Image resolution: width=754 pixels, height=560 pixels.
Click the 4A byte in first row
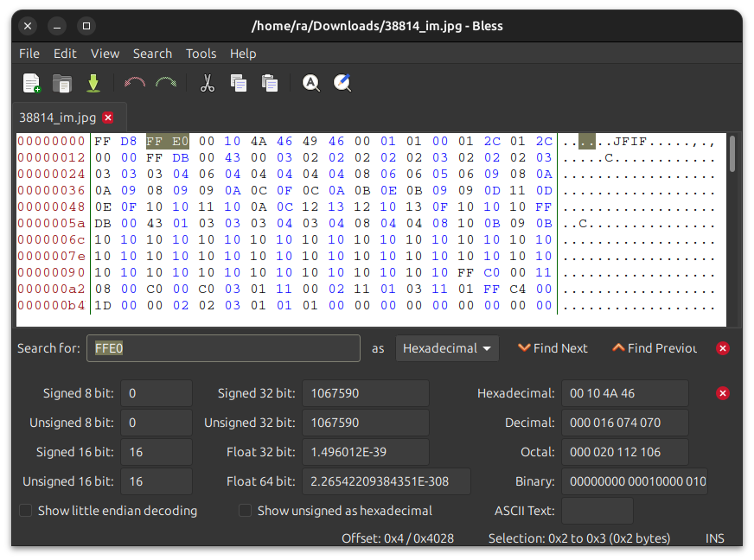click(259, 142)
